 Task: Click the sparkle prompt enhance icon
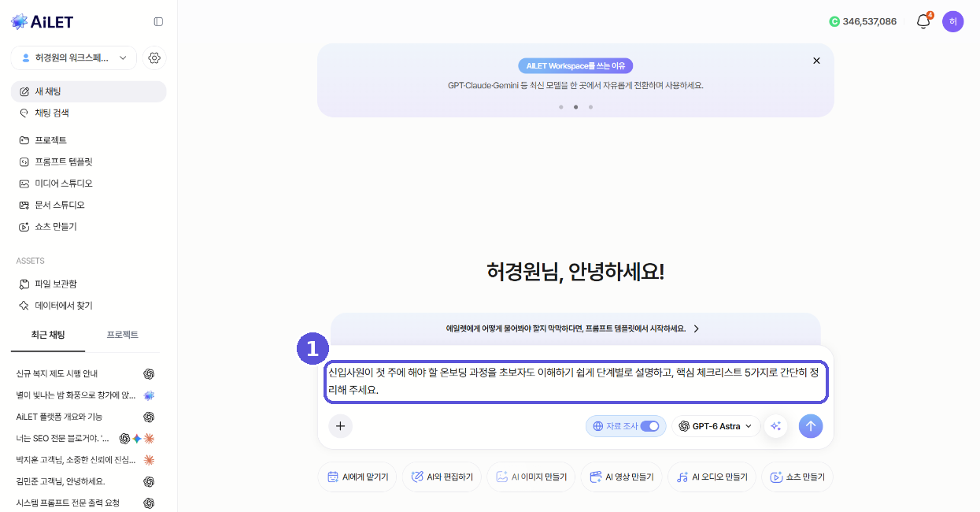tap(775, 426)
